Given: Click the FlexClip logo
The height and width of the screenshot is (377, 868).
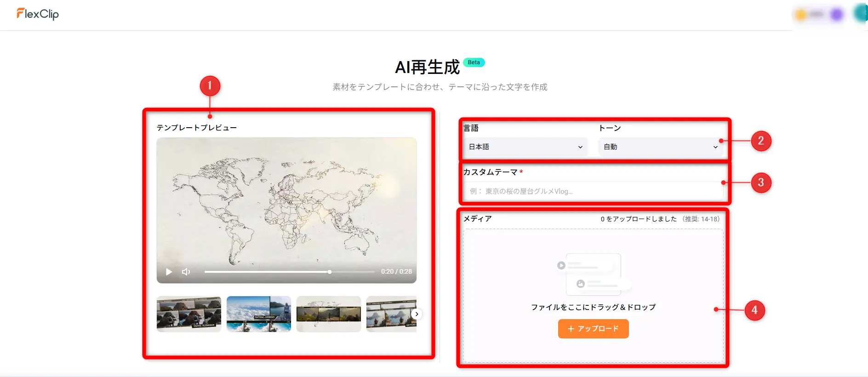Looking at the screenshot, I should [x=38, y=14].
